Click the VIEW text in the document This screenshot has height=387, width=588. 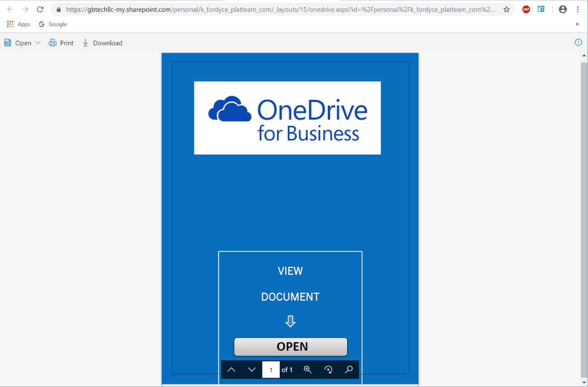tap(290, 271)
